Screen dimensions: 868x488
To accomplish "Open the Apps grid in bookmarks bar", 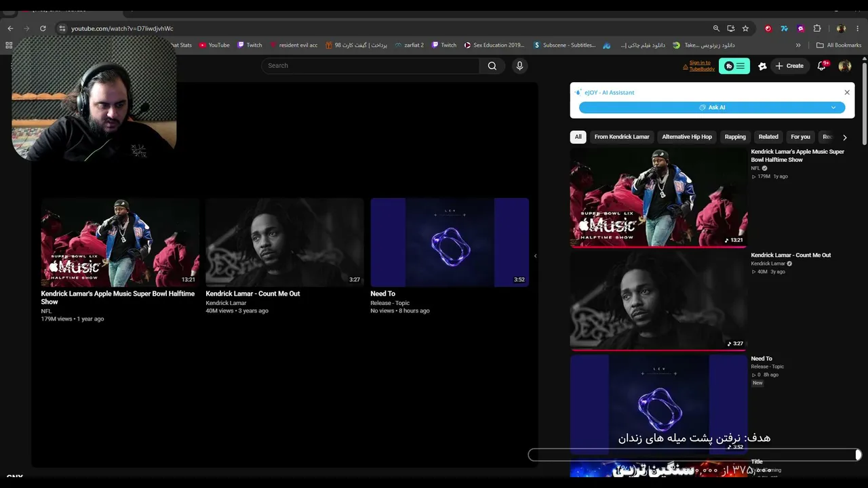I will pyautogui.click(x=9, y=45).
